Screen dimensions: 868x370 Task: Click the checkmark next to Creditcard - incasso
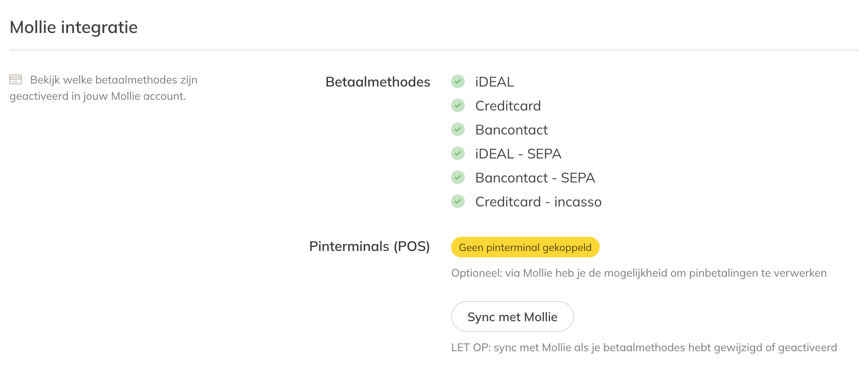pyautogui.click(x=458, y=201)
